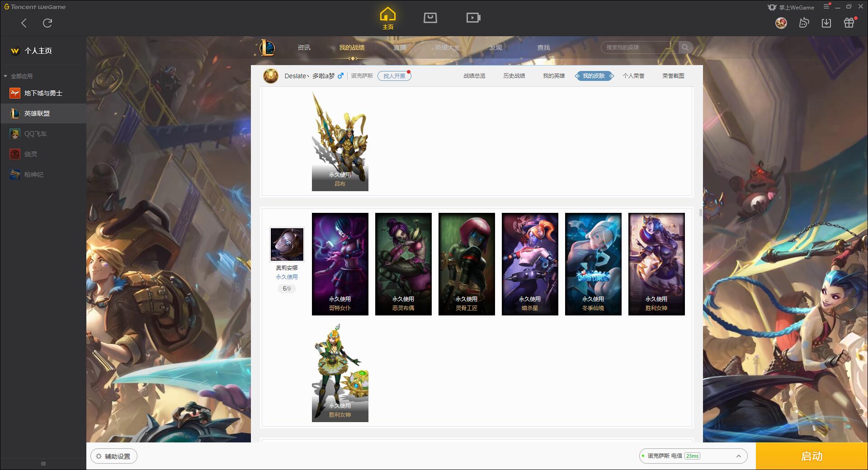Image resolution: width=868 pixels, height=470 pixels.
Task: Open the 胜利女神 model skin thumbnail
Action: pyautogui.click(x=340, y=372)
